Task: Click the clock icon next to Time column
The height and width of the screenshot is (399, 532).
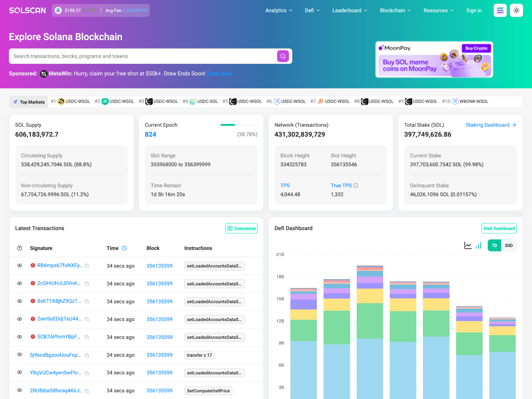Action: tap(124, 248)
